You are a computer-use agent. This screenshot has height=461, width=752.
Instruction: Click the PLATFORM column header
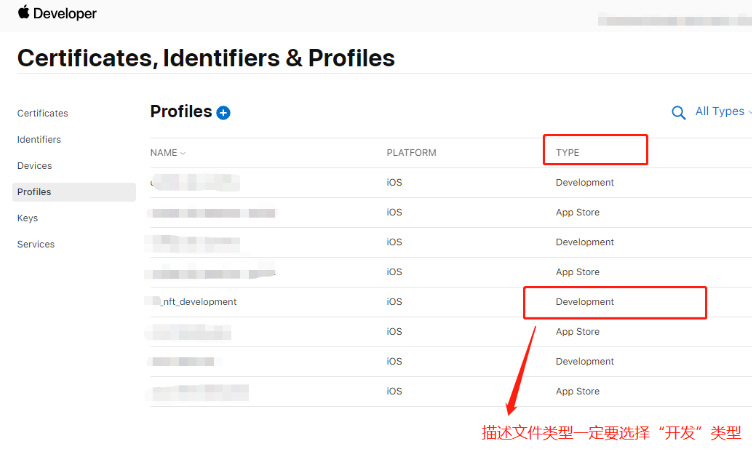click(411, 153)
